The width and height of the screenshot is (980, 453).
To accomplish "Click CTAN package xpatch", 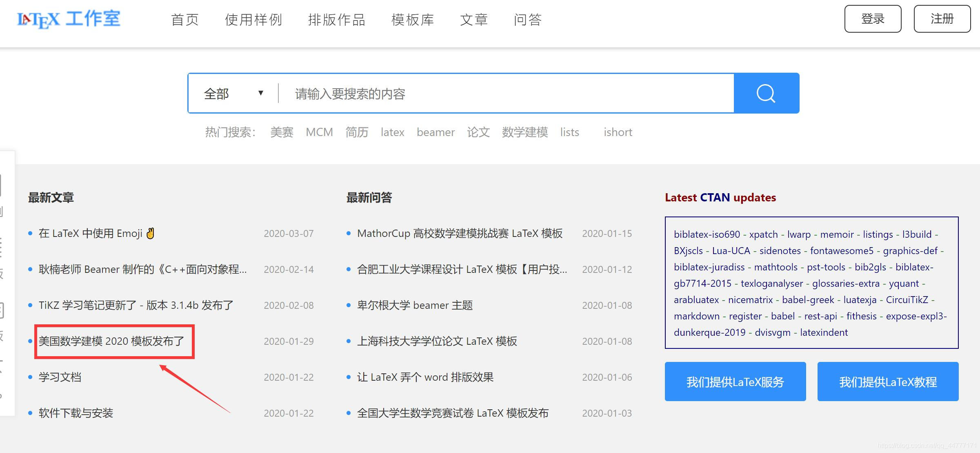I will [763, 234].
